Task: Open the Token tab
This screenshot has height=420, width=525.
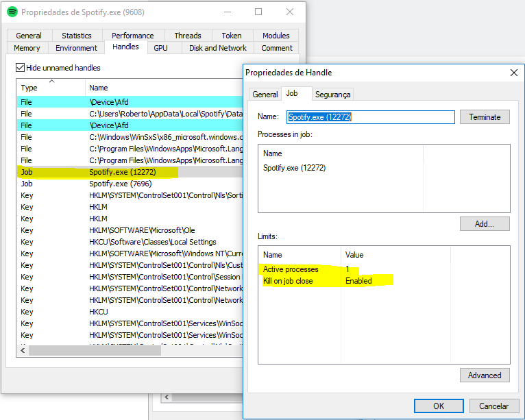Action: point(232,36)
